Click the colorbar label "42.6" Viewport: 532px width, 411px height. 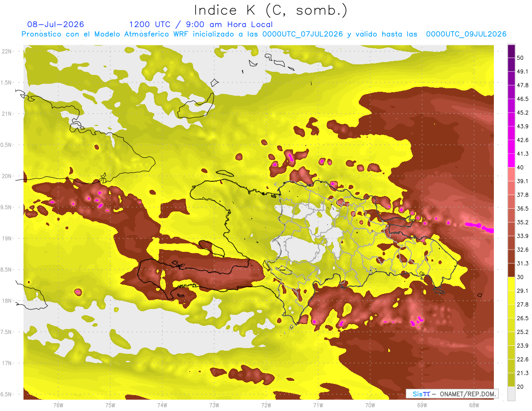click(x=523, y=140)
